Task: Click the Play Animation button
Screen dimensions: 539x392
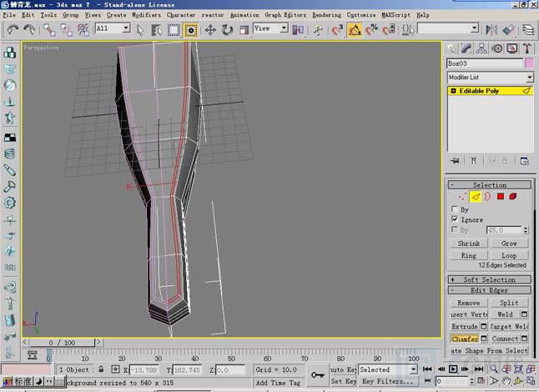Action: click(x=453, y=369)
